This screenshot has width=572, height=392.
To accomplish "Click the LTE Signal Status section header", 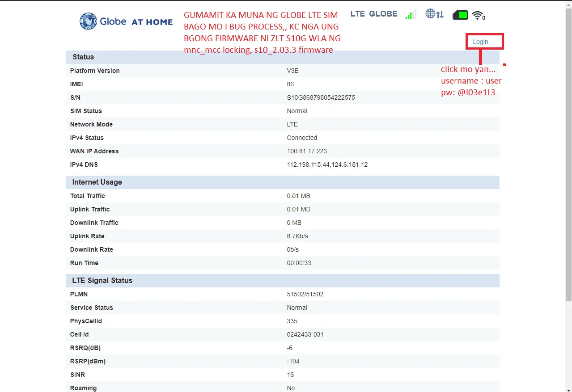I will [283, 281].
